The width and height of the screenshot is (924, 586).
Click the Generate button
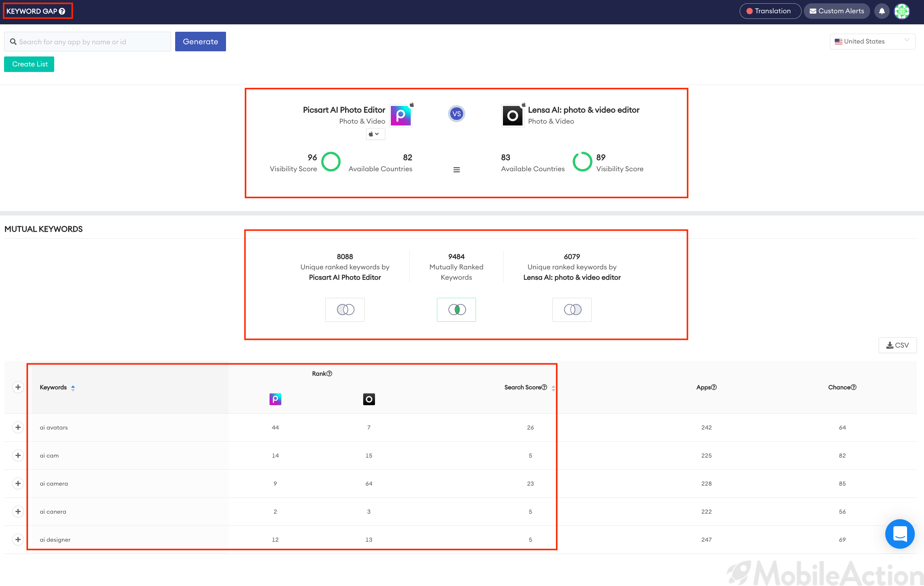200,41
